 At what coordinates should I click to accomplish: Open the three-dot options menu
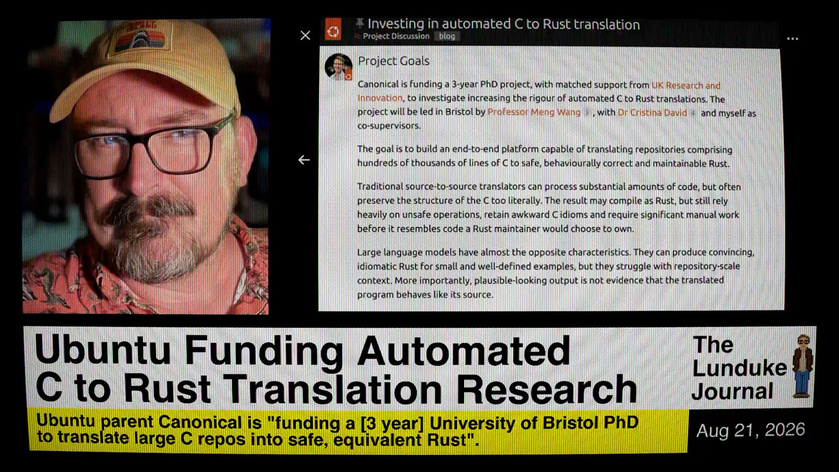pos(792,39)
